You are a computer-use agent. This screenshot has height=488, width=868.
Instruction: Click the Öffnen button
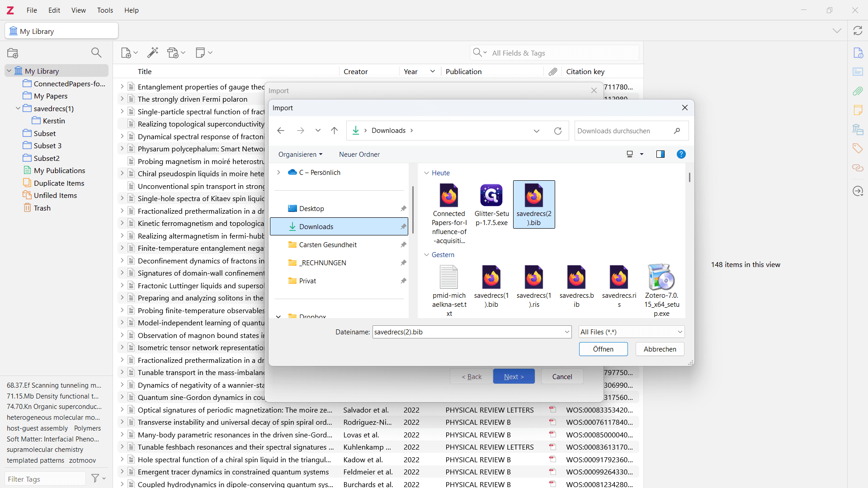point(603,349)
